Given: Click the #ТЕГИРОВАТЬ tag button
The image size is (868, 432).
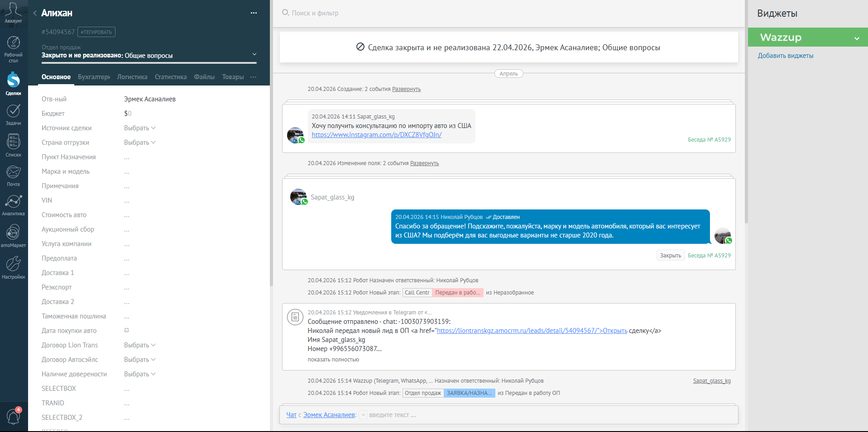Looking at the screenshot, I should coord(96,32).
